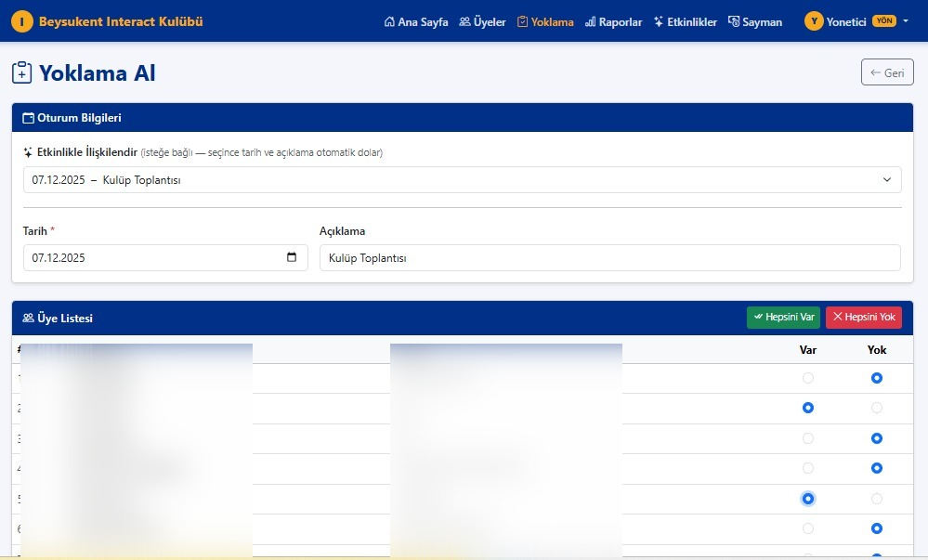Click the Geri back button
Viewport: 928px width, 560px height.
pos(887,72)
